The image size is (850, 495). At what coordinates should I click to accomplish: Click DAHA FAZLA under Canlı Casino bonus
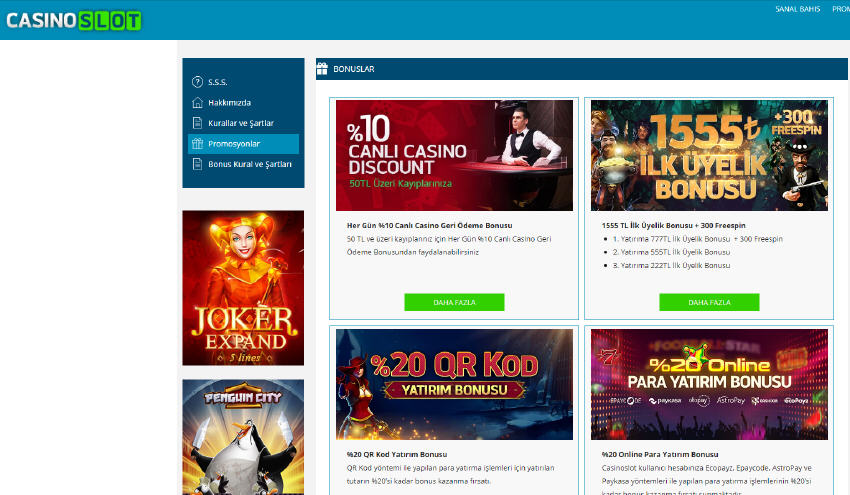(454, 302)
